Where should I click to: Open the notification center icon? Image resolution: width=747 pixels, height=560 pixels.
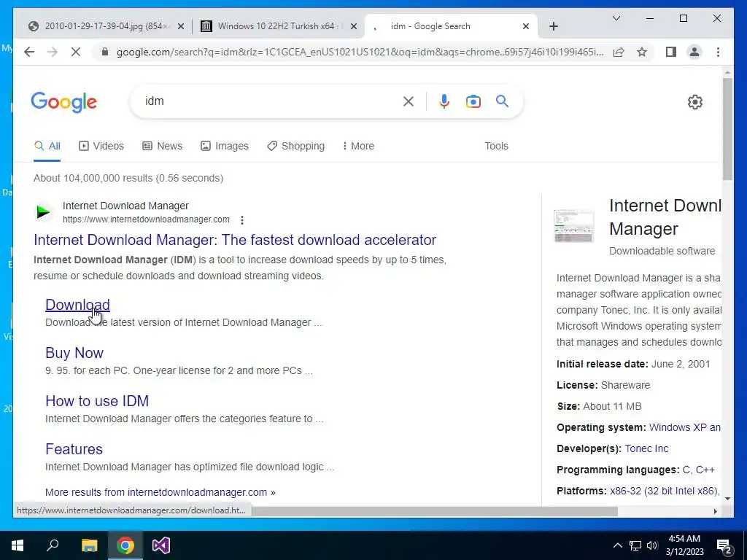click(724, 545)
